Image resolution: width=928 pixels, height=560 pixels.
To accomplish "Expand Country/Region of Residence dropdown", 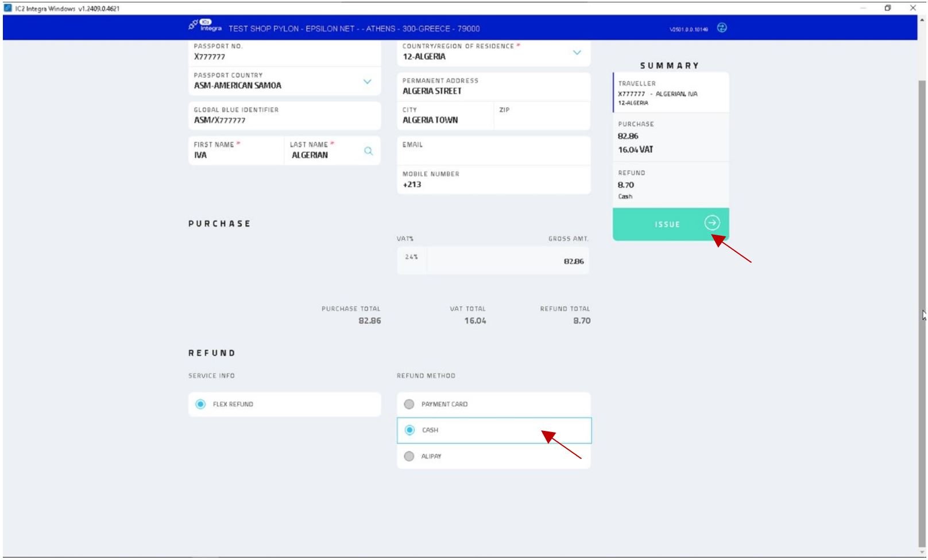I will (x=577, y=53).
